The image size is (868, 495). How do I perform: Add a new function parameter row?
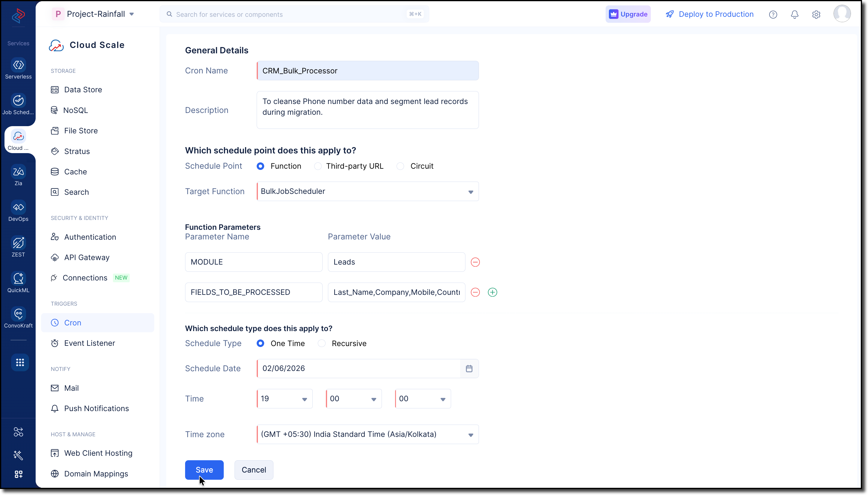click(x=492, y=292)
